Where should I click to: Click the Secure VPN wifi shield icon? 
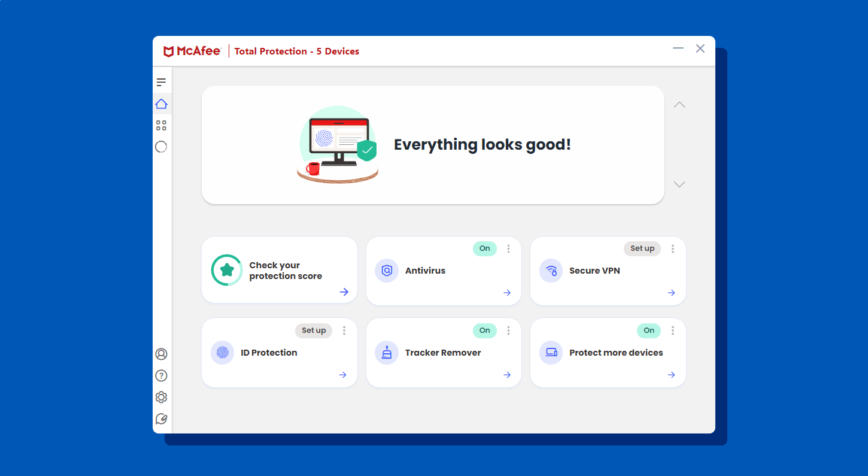pyautogui.click(x=551, y=270)
